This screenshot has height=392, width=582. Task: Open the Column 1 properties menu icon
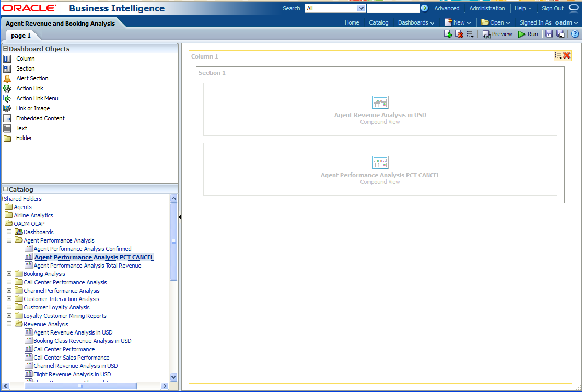(558, 55)
